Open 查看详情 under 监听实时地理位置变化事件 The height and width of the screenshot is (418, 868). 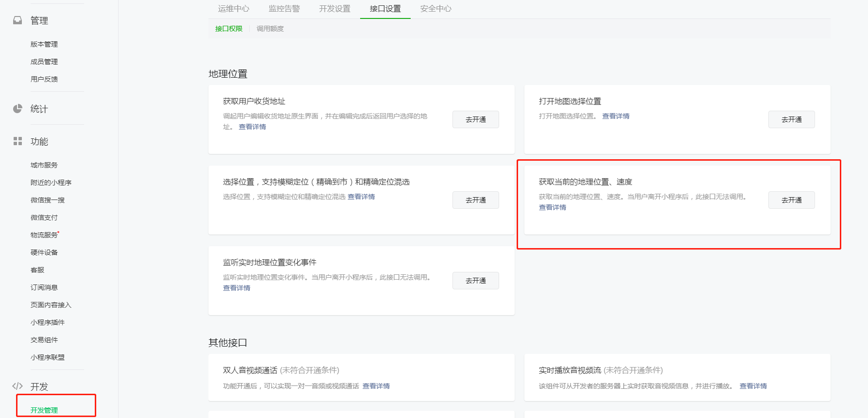tap(237, 288)
